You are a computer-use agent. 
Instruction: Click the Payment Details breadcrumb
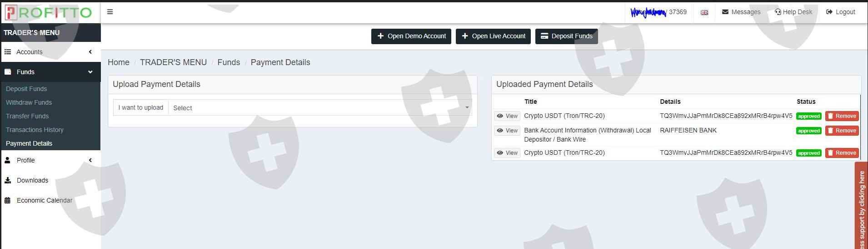click(x=280, y=62)
